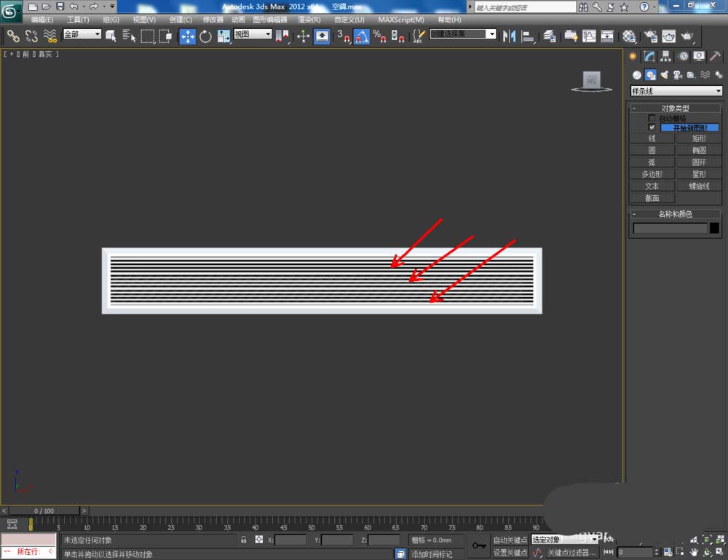The image size is (728, 560).
Task: Open the 组(G) menu
Action: pos(111,20)
